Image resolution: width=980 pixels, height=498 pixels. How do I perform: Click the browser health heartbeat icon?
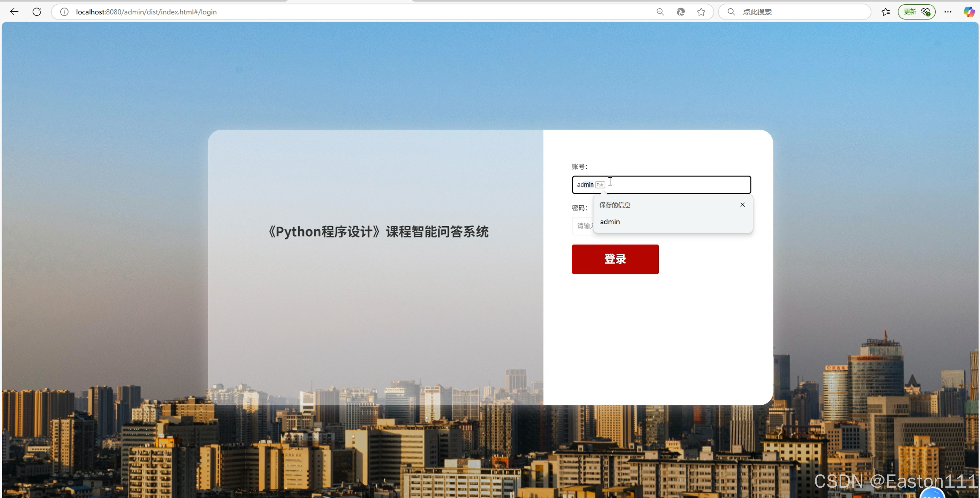coord(926,12)
